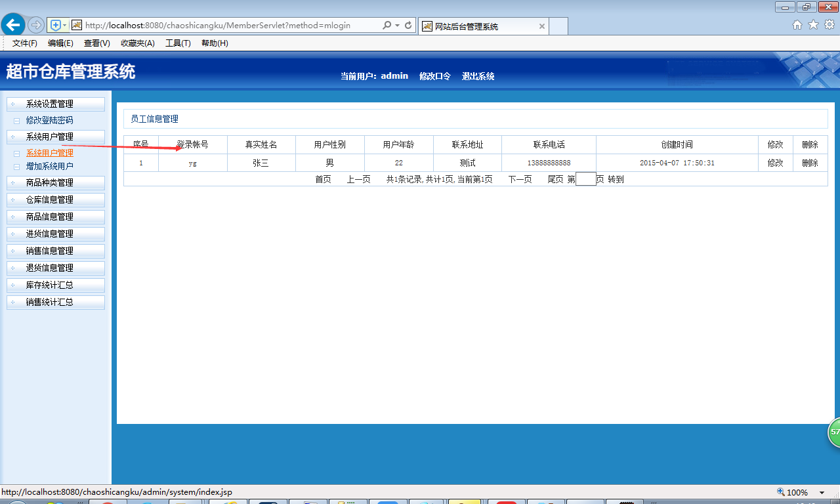
Task: Expand the 商品信息管理 sidebar section
Action: pos(55,217)
